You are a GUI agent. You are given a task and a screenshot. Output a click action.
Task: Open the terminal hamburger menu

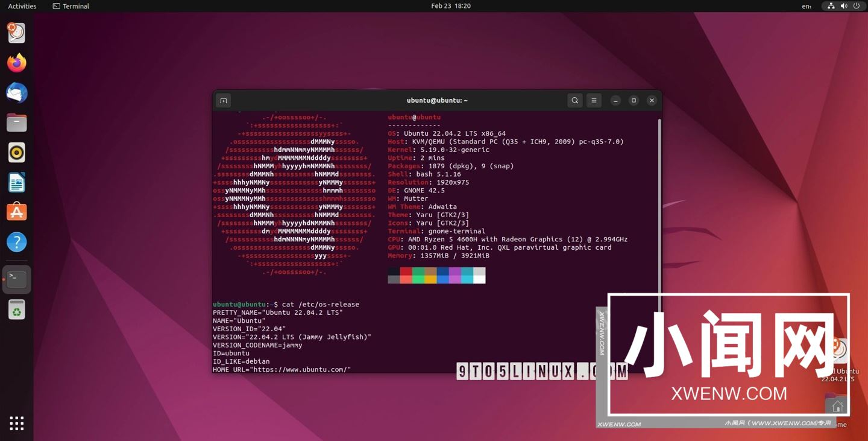tap(594, 101)
